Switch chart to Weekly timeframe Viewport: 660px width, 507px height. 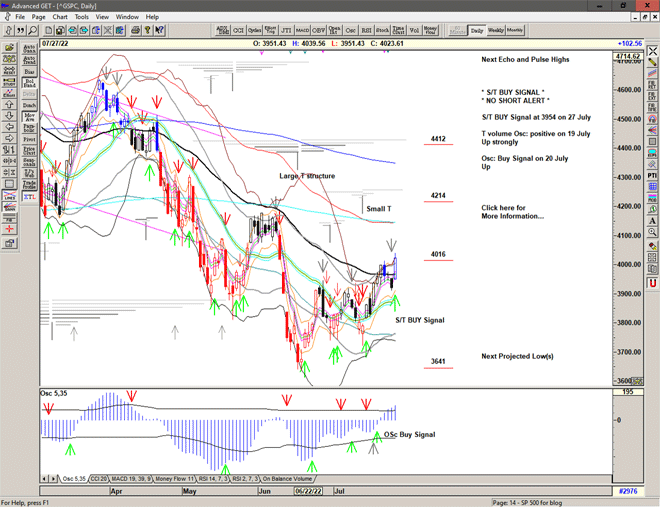496,31
